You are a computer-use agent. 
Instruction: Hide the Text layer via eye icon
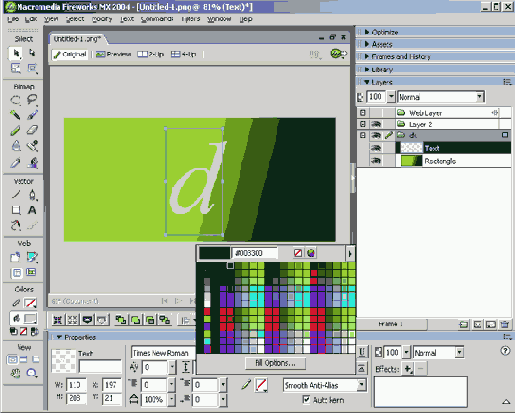click(376, 148)
